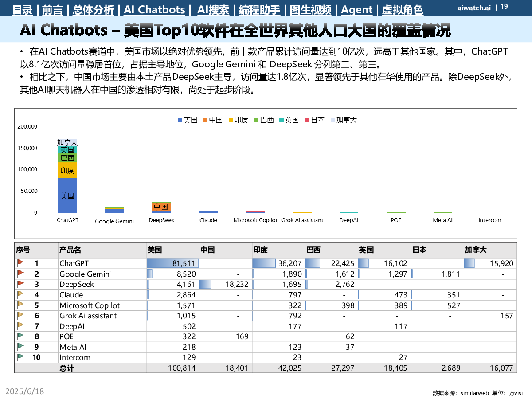Click the red 日本 legend swatch
Screen dimensions: 532x399
tap(307, 120)
